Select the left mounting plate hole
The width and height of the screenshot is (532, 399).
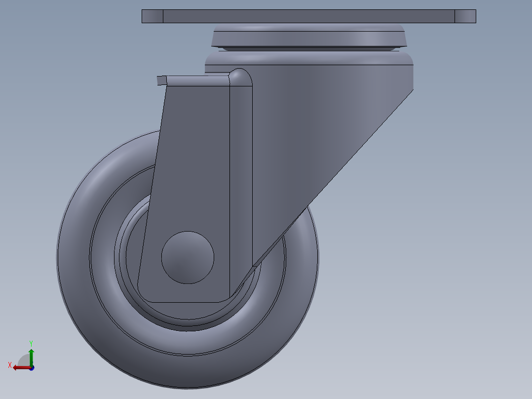click(152, 15)
